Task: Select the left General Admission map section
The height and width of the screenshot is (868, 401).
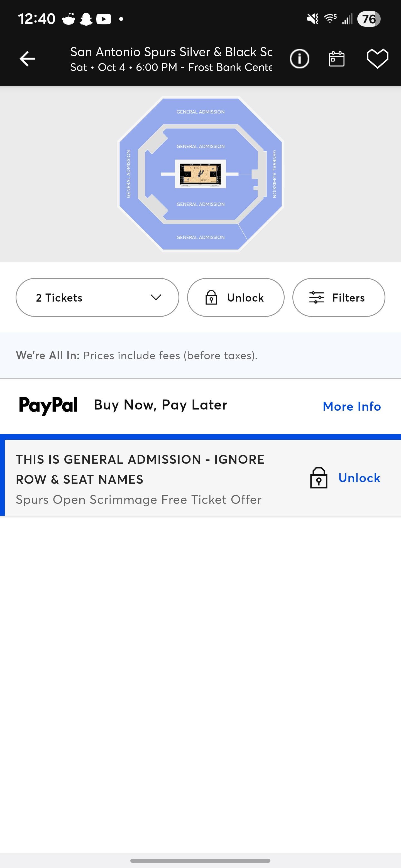Action: pyautogui.click(x=128, y=174)
